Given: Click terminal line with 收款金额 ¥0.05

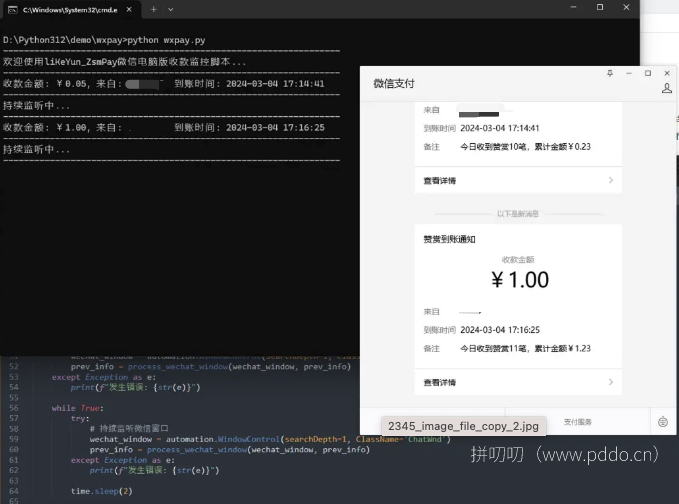Looking at the screenshot, I should point(164,84).
